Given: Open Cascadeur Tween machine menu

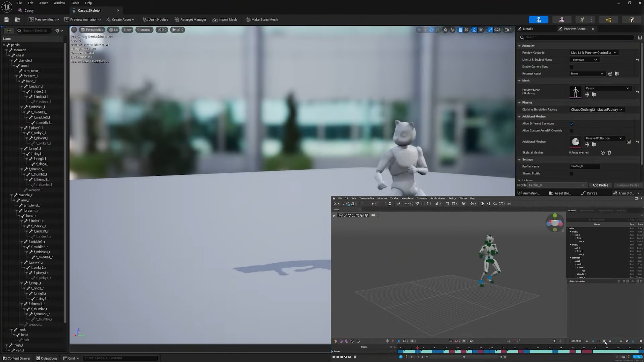Looking at the screenshot, I should point(366,198).
